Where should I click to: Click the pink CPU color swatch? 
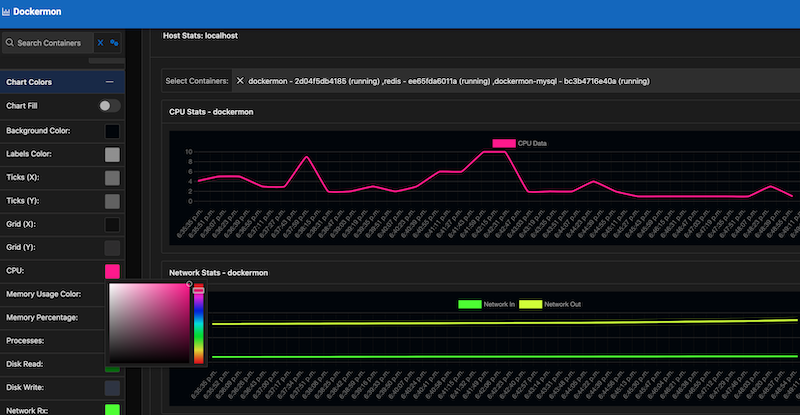[x=112, y=271]
